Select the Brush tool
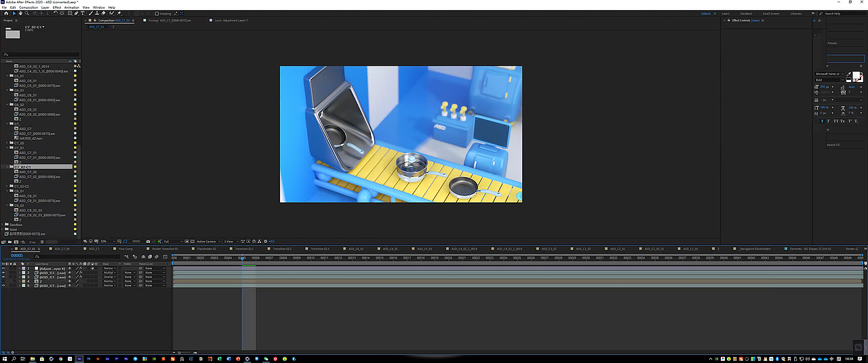868x363 pixels. point(91,13)
